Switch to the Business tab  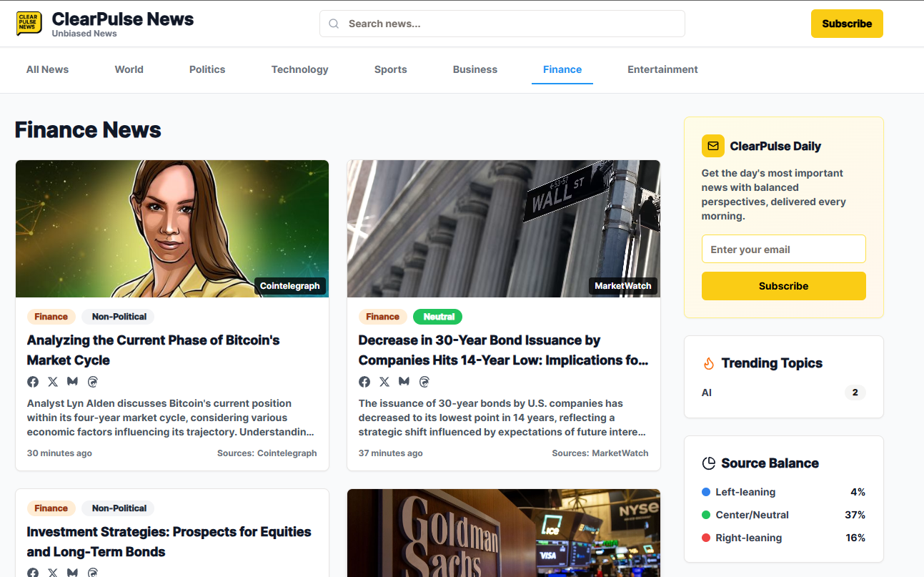tap(475, 69)
